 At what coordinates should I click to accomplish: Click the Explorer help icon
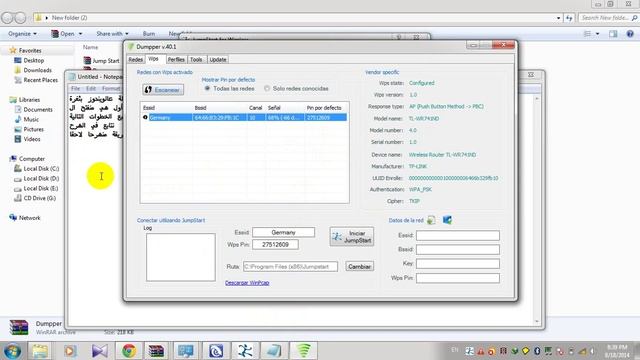[x=630, y=34]
